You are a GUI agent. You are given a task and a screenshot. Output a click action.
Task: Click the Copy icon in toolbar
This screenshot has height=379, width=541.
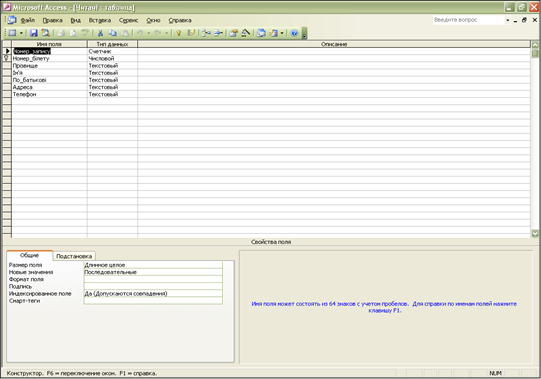112,33
